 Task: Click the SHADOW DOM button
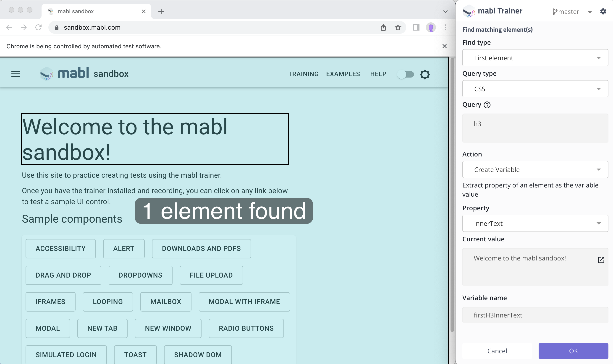198,355
